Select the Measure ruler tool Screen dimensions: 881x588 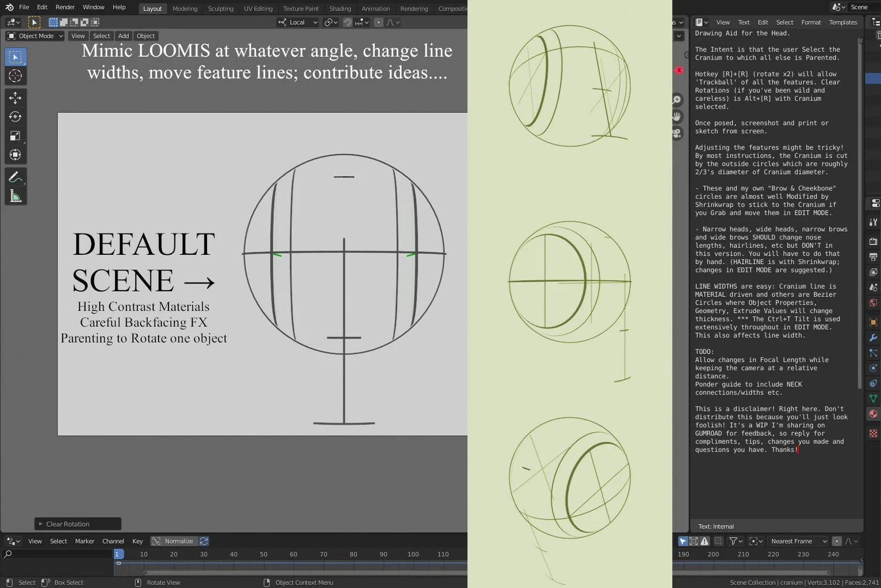(x=15, y=197)
